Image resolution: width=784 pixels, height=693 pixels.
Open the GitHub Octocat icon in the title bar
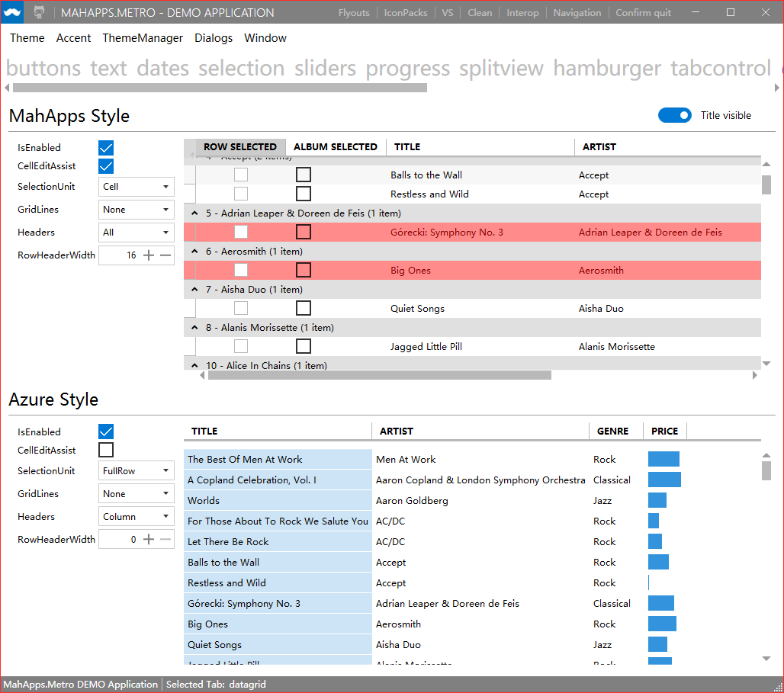point(40,12)
